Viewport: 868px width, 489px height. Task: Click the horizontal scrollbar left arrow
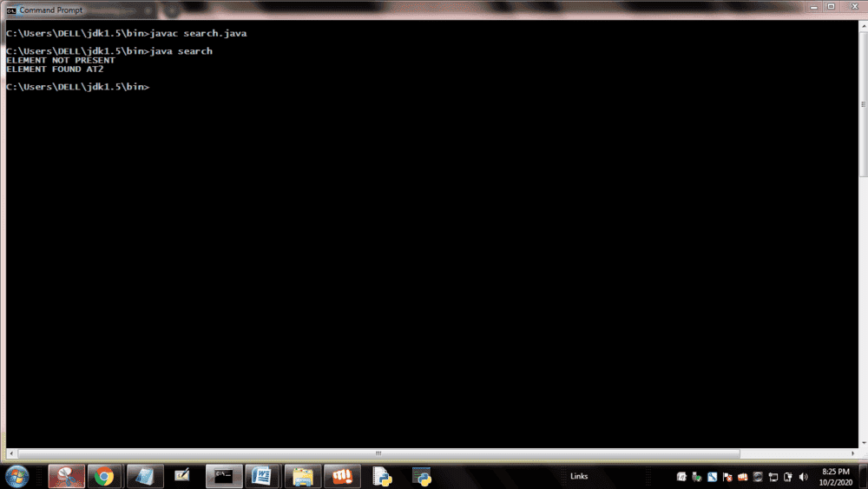click(x=11, y=453)
